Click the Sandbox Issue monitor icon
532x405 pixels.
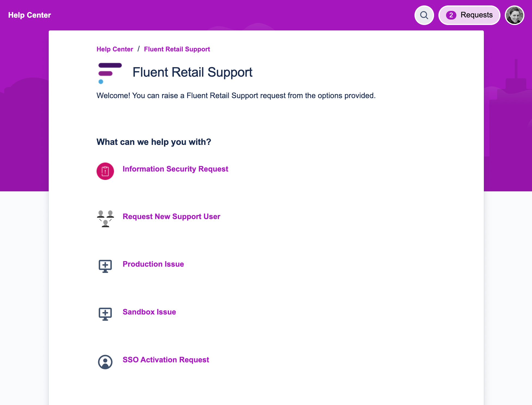[105, 314]
